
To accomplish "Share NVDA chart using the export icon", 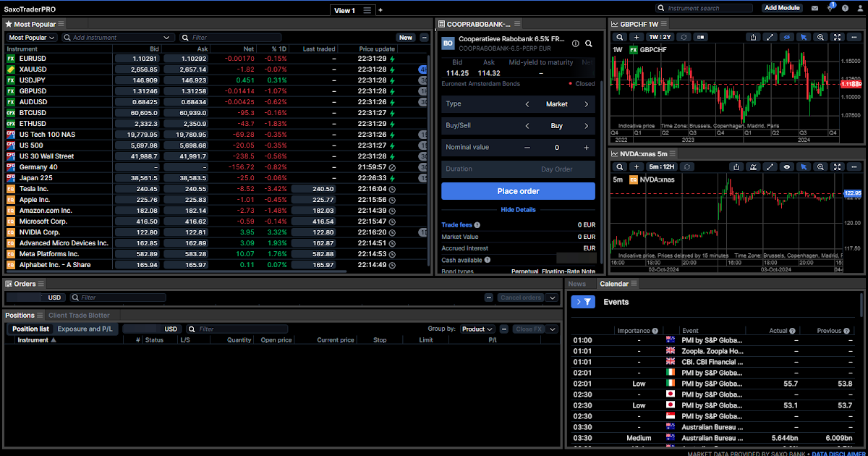I will (x=736, y=166).
